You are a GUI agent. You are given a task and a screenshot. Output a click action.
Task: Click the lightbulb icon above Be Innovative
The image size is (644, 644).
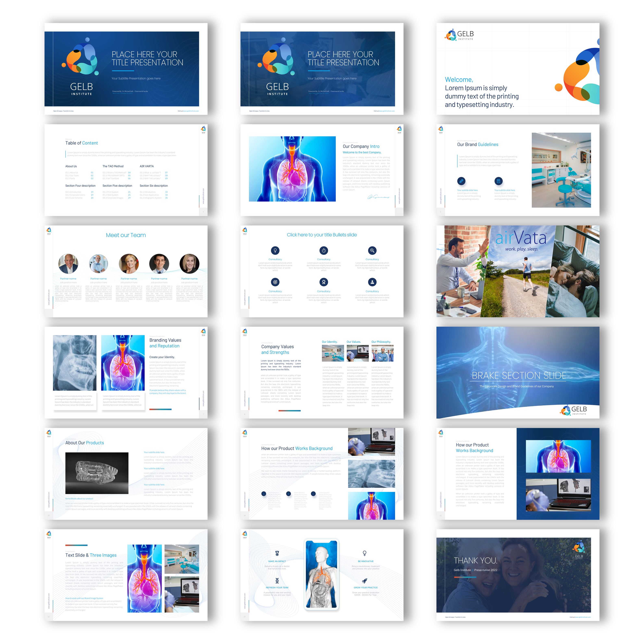point(365,553)
